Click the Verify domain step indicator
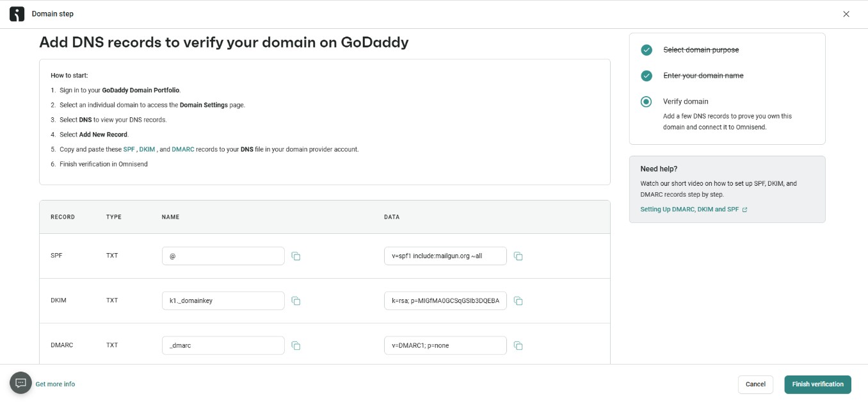 (x=647, y=101)
